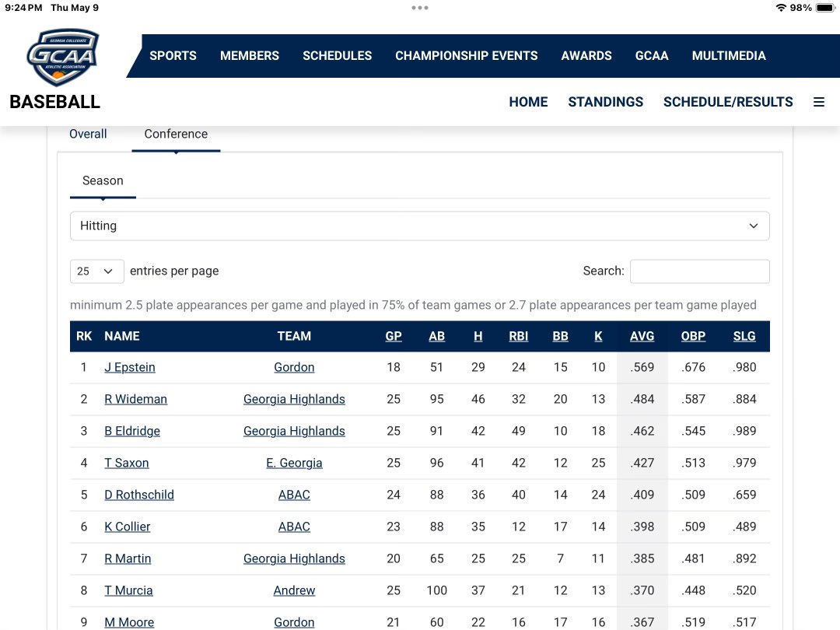This screenshot has height=630, width=840.
Task: Tap the three-dot multitasking indicator
Action: [x=420, y=8]
